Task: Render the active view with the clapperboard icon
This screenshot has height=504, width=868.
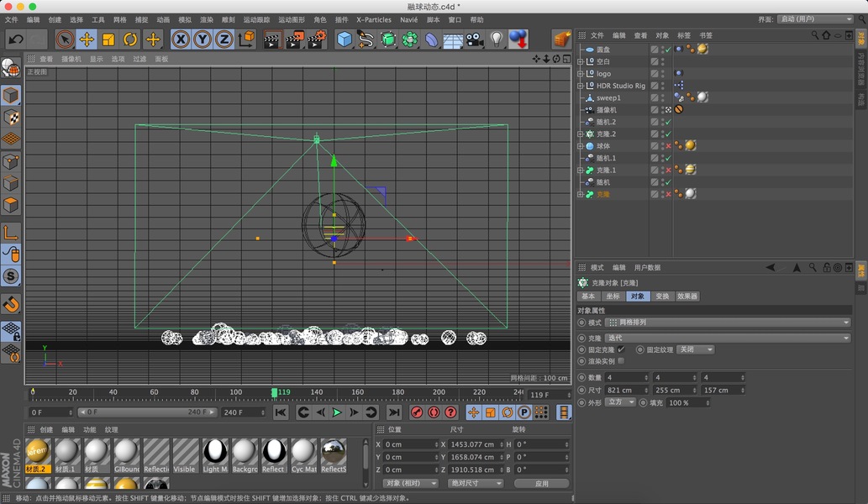Action: [x=271, y=39]
